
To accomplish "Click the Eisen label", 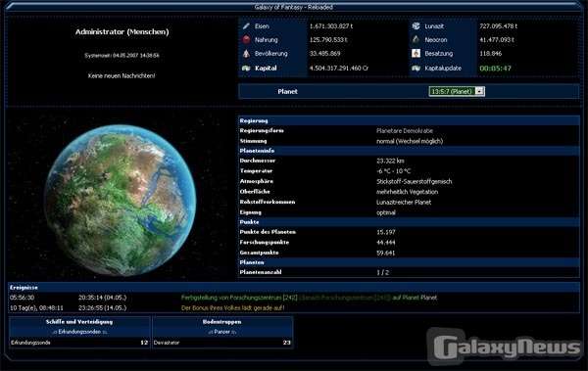I will pyautogui.click(x=262, y=26).
